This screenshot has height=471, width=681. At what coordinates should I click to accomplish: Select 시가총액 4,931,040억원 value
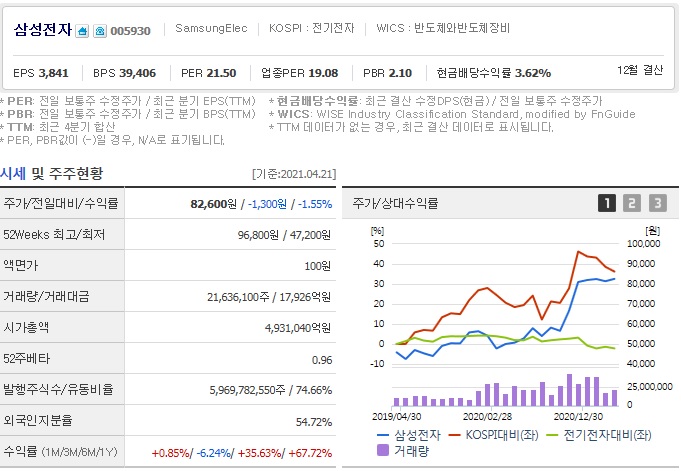tap(298, 328)
